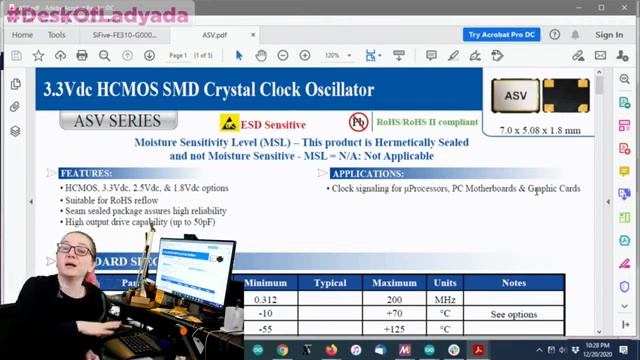Add document to starred bookmarks
The image size is (640, 360).
pos(38,56)
